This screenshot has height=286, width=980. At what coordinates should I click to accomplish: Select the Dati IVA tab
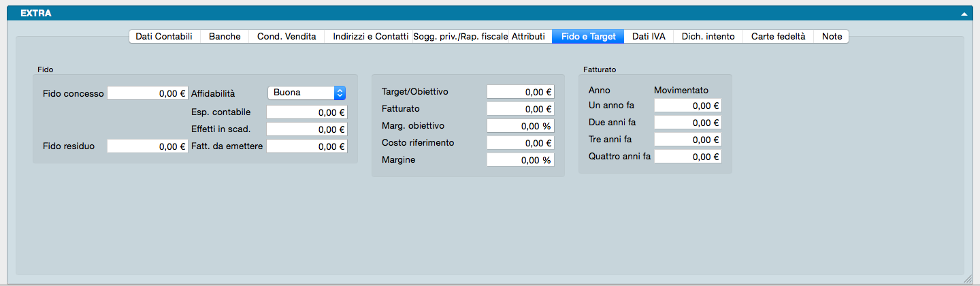coord(649,37)
